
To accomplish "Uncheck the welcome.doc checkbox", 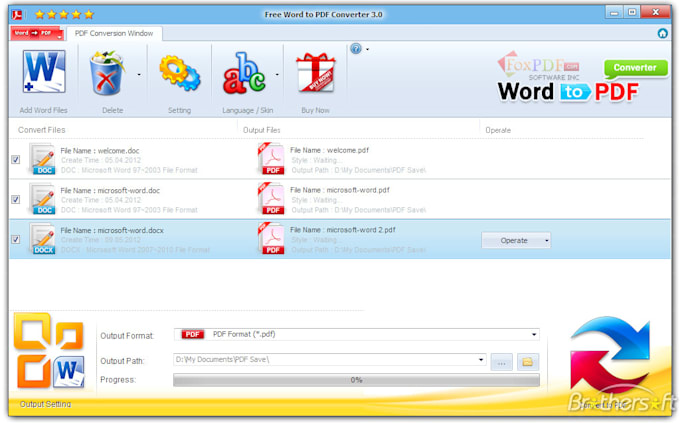I will click(16, 160).
